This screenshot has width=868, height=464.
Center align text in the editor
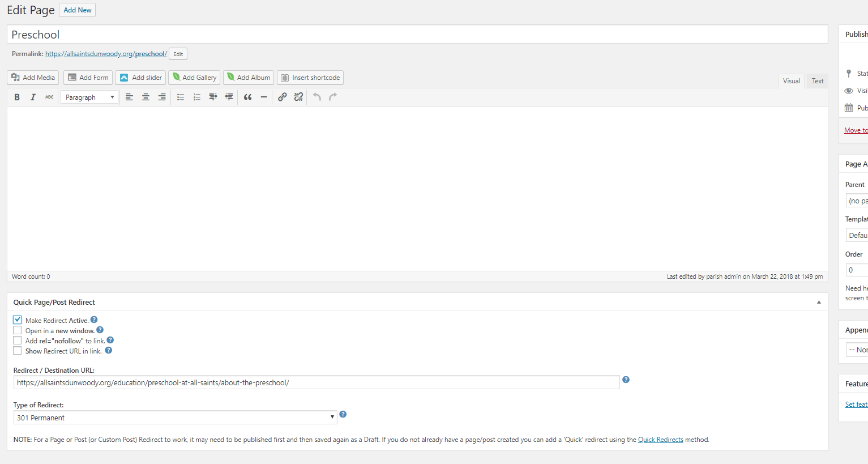pyautogui.click(x=146, y=97)
